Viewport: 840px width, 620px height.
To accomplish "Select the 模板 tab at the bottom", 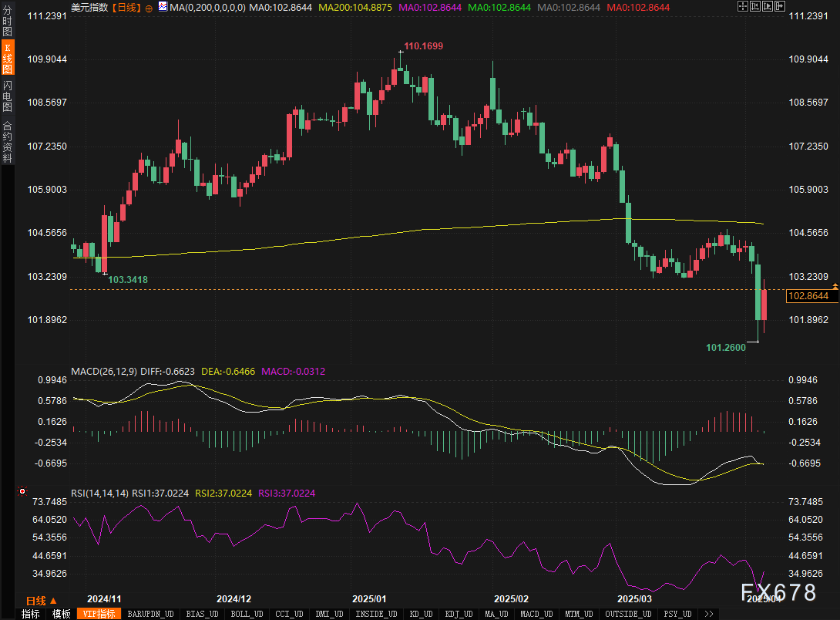I will (x=62, y=614).
